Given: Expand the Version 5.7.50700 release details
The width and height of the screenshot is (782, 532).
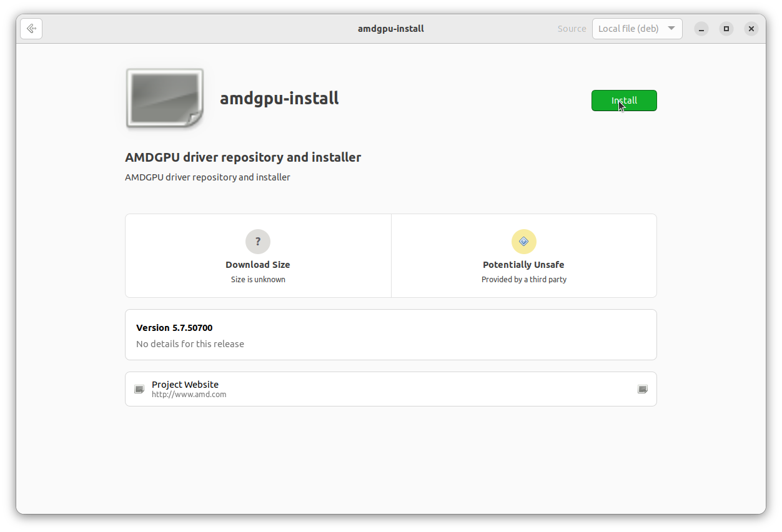Looking at the screenshot, I should [x=390, y=334].
